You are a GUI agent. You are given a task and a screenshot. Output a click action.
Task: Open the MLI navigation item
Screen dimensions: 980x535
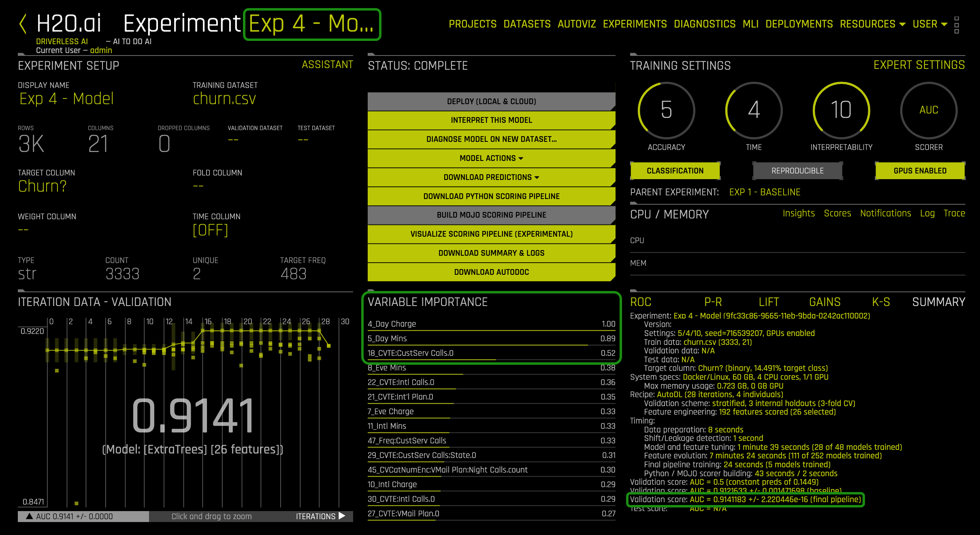[750, 24]
